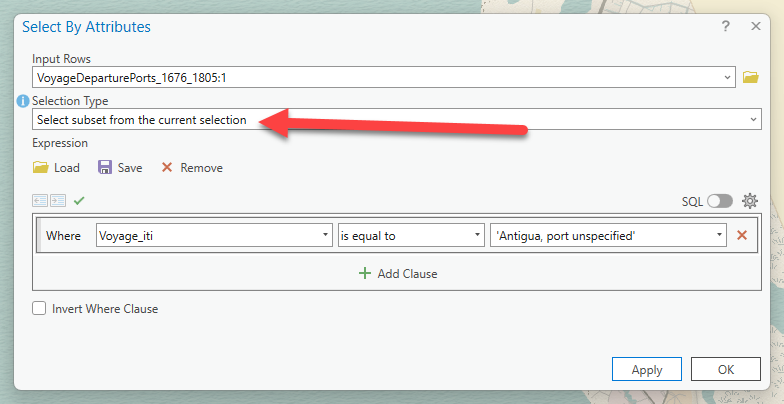Load a saved expression
Viewport: 784px width, 404px height.
[x=56, y=168]
